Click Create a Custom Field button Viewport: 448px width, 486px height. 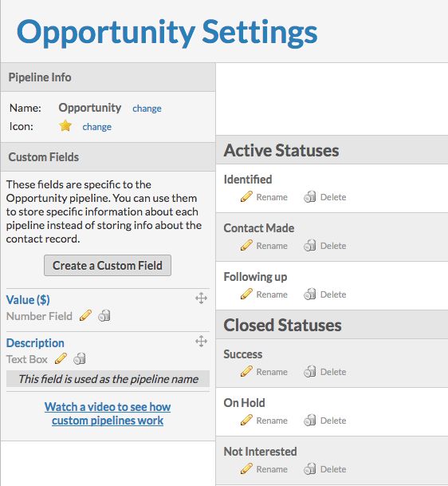pos(108,265)
